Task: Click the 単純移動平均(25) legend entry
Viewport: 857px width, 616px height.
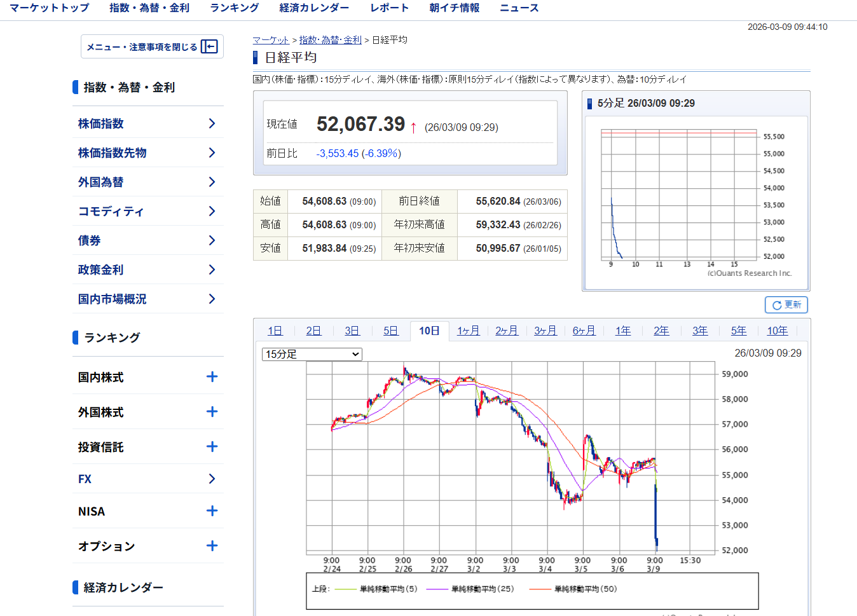Action: 470,589
